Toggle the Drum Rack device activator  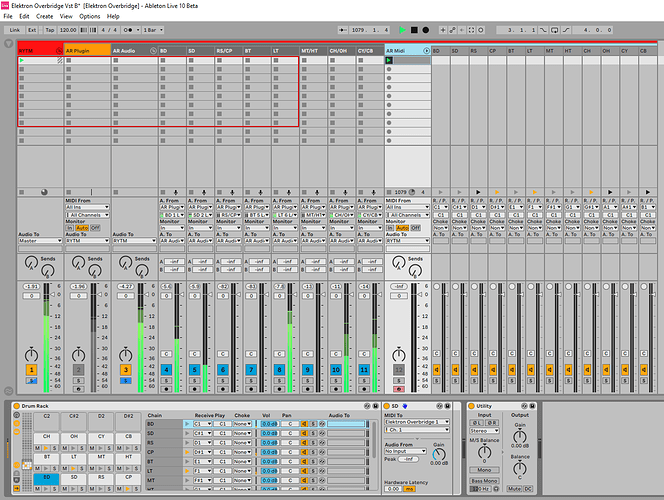pos(17,406)
